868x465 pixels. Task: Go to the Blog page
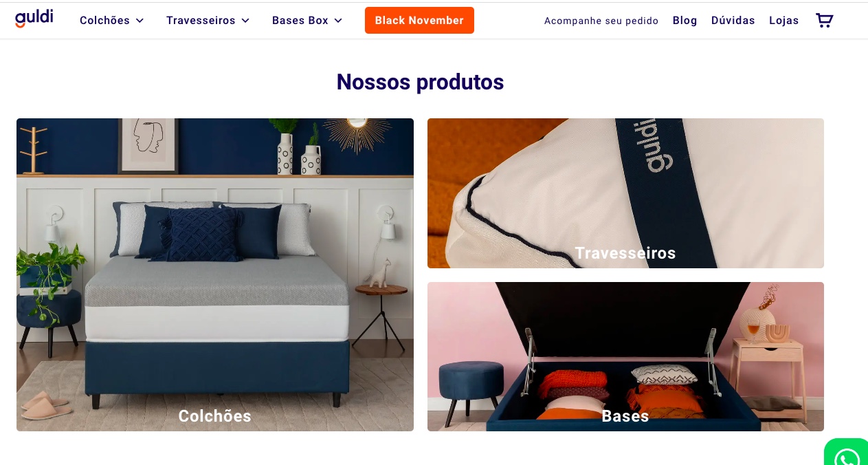(x=685, y=21)
